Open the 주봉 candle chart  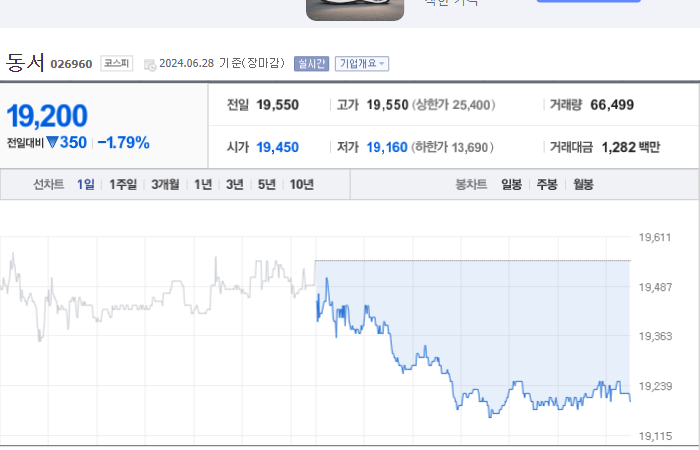pos(547,184)
